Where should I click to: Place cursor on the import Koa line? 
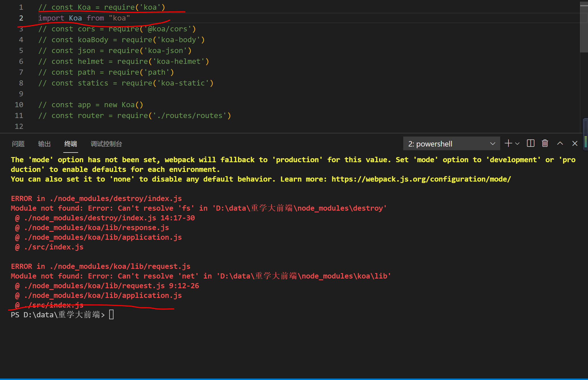coord(84,18)
